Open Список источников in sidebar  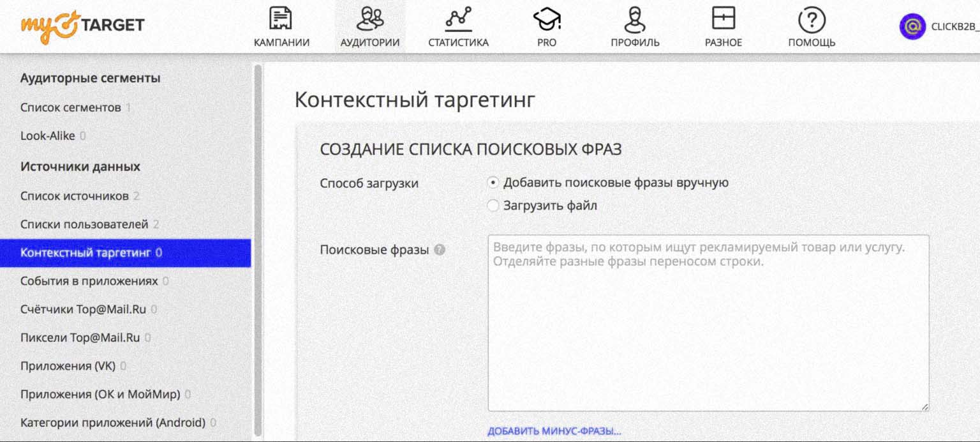pyautogui.click(x=74, y=195)
